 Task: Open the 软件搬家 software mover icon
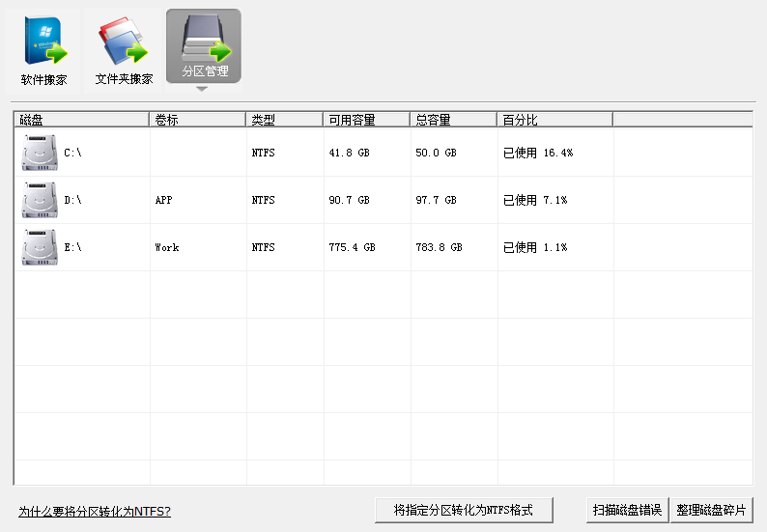[x=43, y=51]
